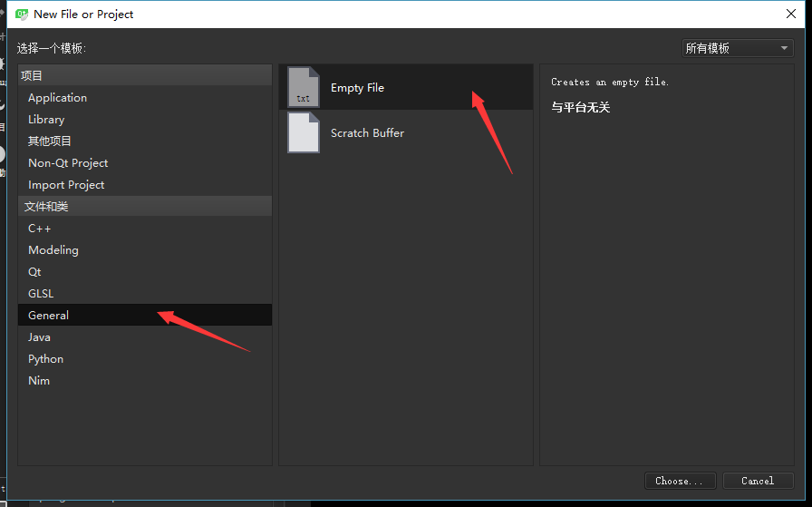Click the 文件和类 section header
The width and height of the screenshot is (812, 507).
(x=145, y=206)
